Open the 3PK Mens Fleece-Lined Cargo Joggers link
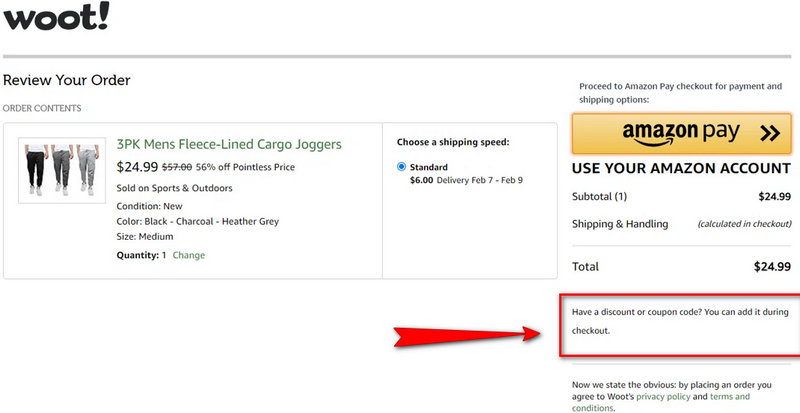This screenshot has width=800, height=413. (229, 144)
